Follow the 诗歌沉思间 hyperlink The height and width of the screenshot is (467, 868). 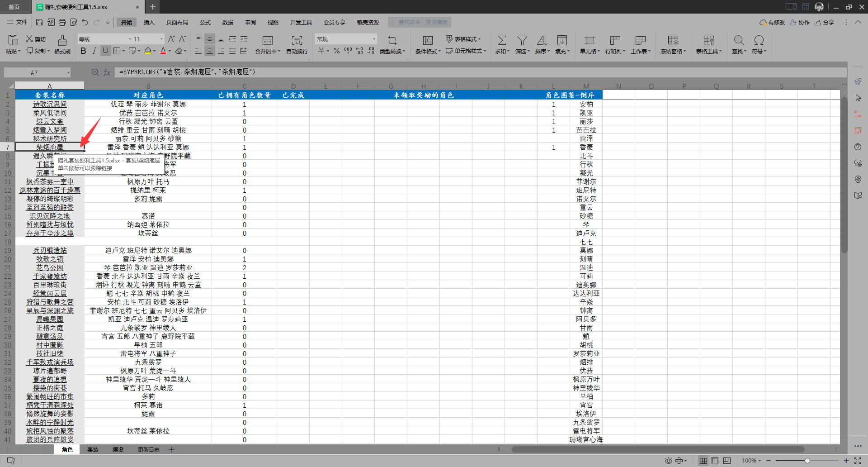tap(50, 105)
